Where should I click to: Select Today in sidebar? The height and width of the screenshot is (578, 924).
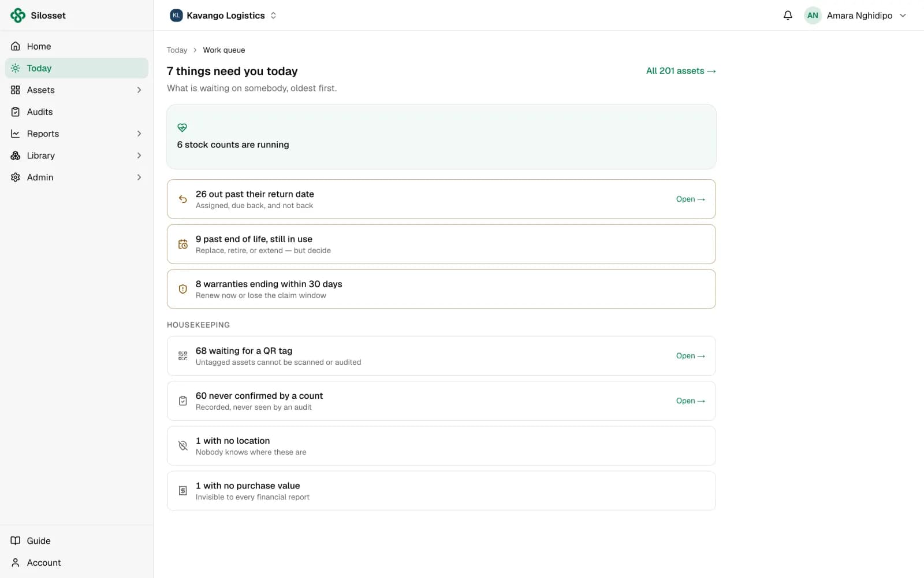tap(77, 68)
